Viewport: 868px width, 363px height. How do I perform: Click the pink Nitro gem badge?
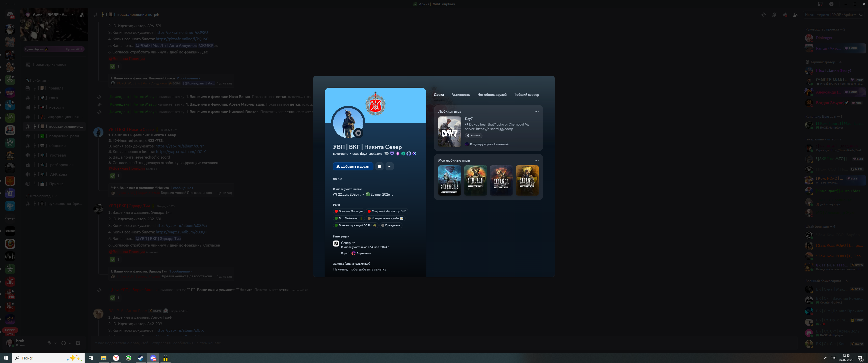coord(398,154)
